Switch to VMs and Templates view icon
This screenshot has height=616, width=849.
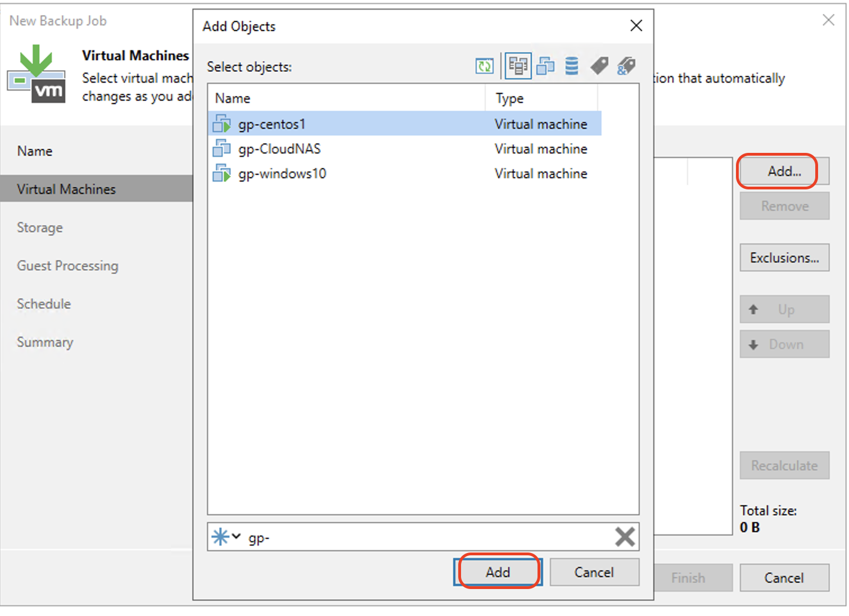545,66
